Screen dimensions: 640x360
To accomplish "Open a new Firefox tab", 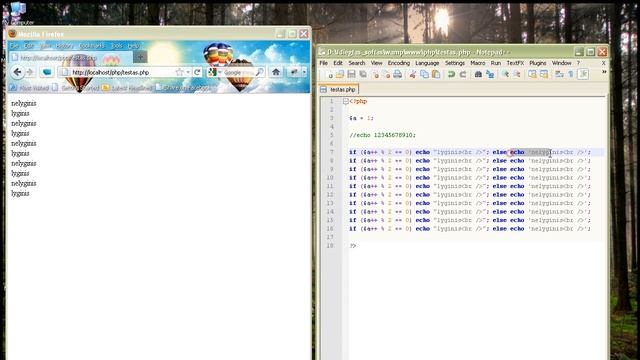I will click(140, 57).
